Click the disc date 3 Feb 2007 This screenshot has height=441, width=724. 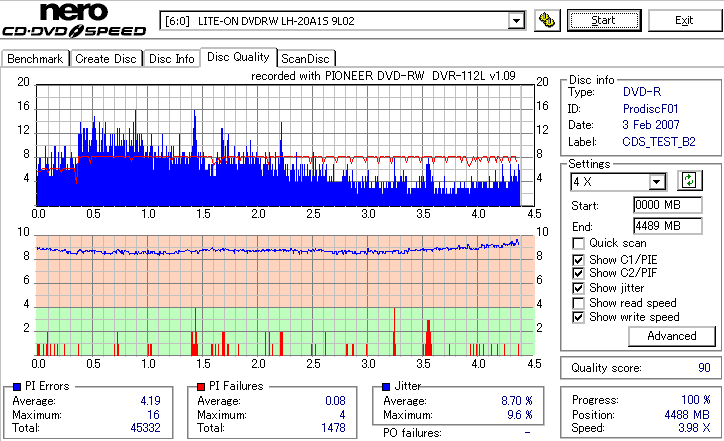coord(651,125)
